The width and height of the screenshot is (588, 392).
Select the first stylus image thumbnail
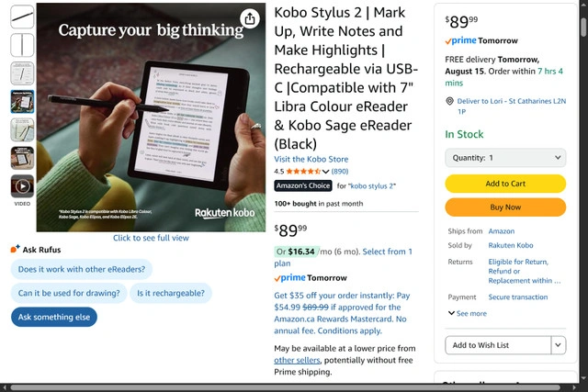[22, 16]
